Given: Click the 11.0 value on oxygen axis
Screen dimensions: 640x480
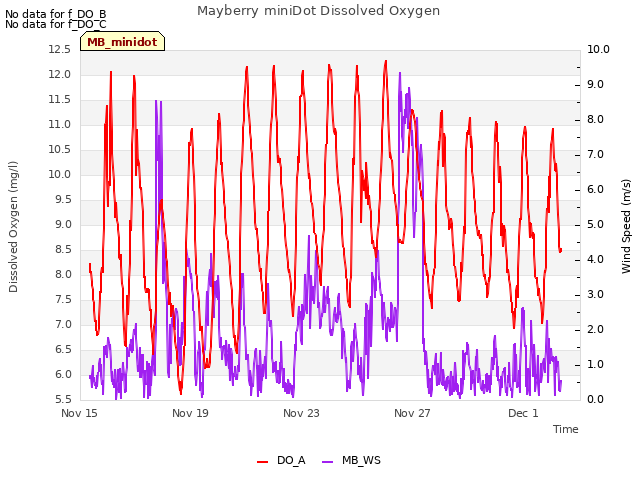Looking at the screenshot, I should (x=60, y=124).
